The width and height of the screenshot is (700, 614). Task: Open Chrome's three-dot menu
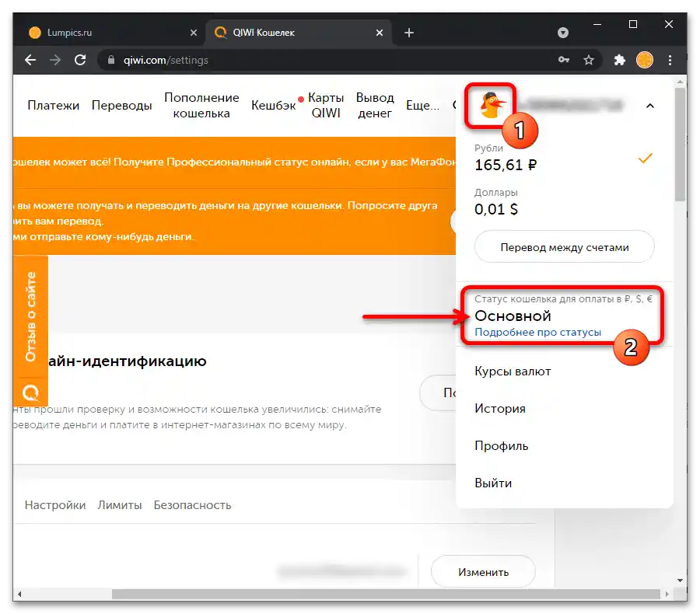[670, 60]
